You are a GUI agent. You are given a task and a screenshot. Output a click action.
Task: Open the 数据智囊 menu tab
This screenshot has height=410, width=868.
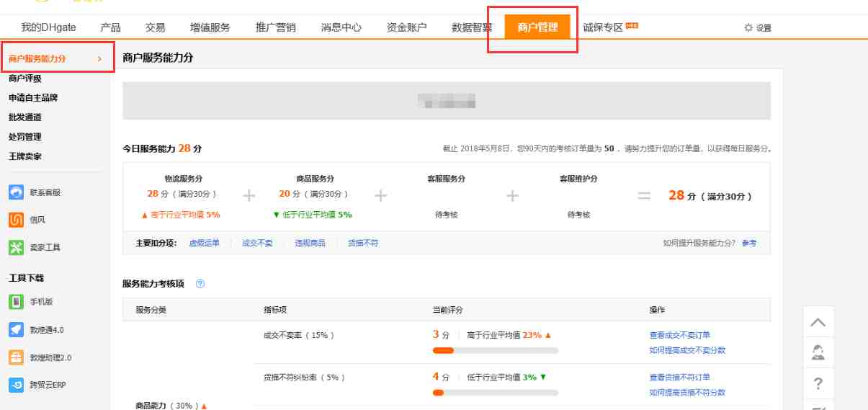pos(472,27)
